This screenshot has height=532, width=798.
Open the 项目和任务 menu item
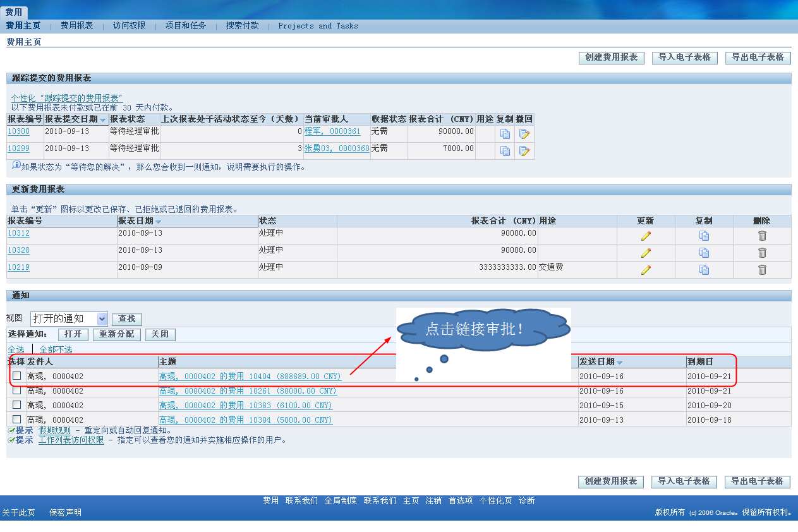[x=184, y=26]
